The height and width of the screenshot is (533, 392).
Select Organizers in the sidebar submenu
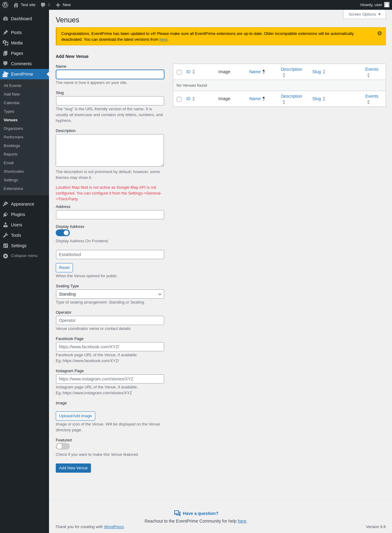[x=13, y=129]
